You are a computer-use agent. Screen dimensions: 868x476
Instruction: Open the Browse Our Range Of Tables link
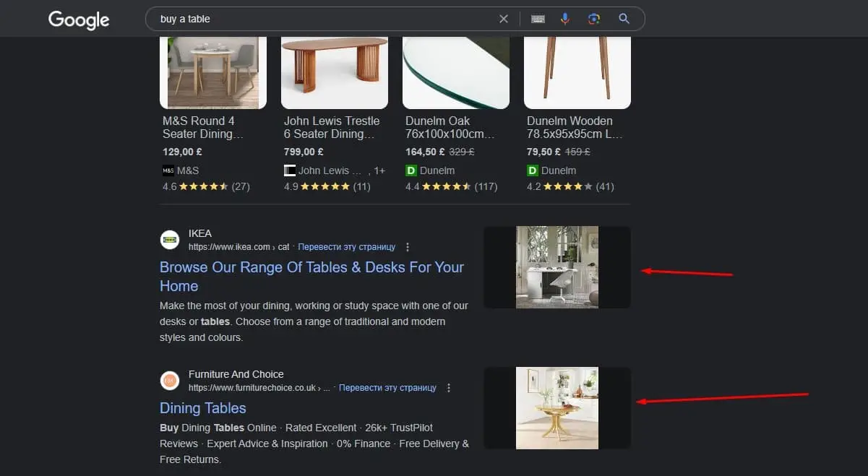[311, 276]
